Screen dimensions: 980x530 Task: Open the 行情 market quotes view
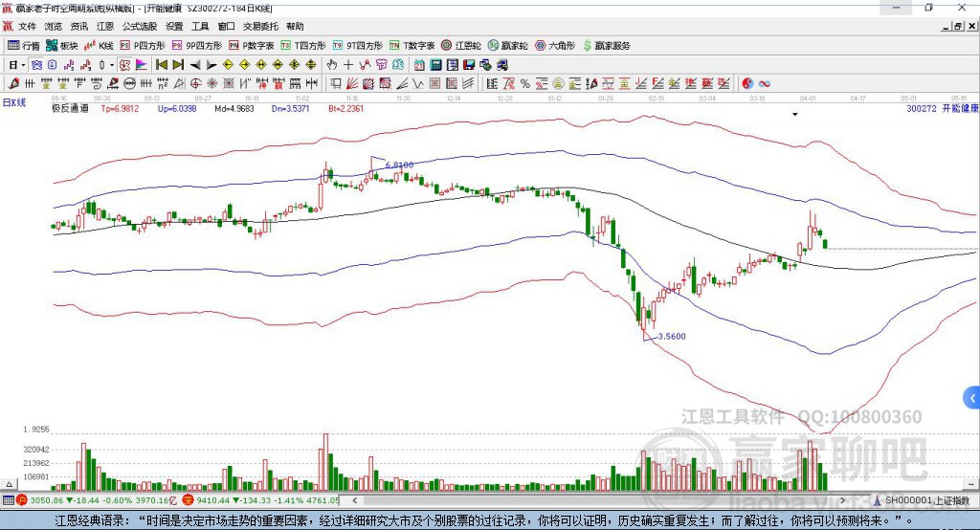coord(23,46)
